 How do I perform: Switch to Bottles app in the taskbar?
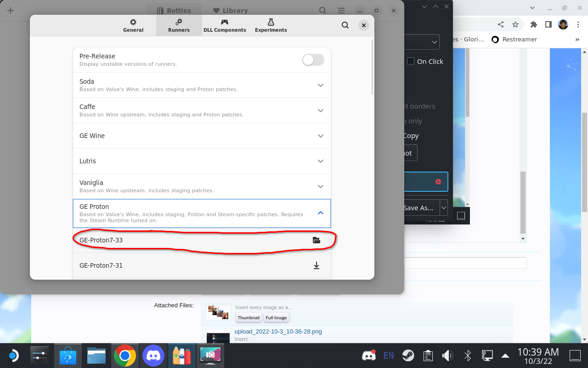[x=181, y=356]
